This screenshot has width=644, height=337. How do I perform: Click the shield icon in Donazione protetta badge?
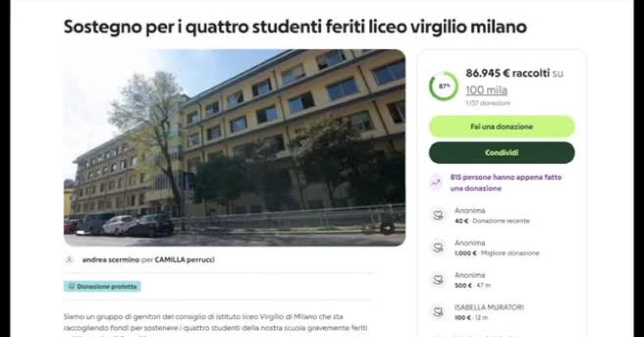[x=71, y=287]
